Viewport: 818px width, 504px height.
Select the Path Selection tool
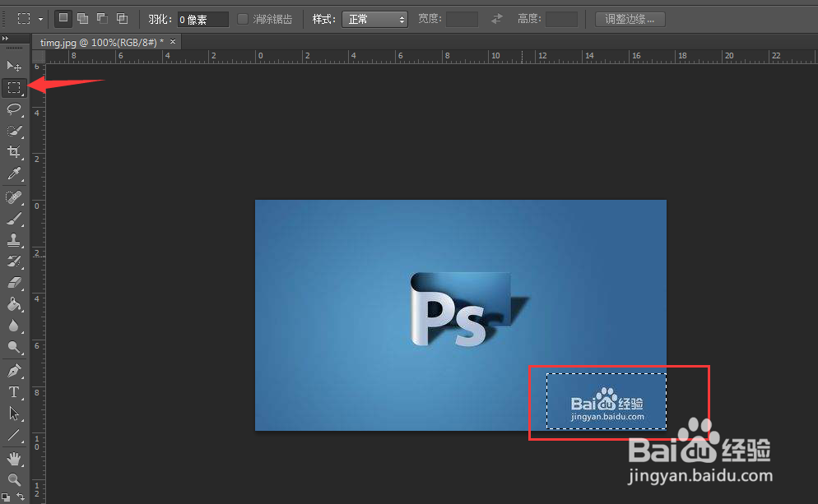[14, 414]
